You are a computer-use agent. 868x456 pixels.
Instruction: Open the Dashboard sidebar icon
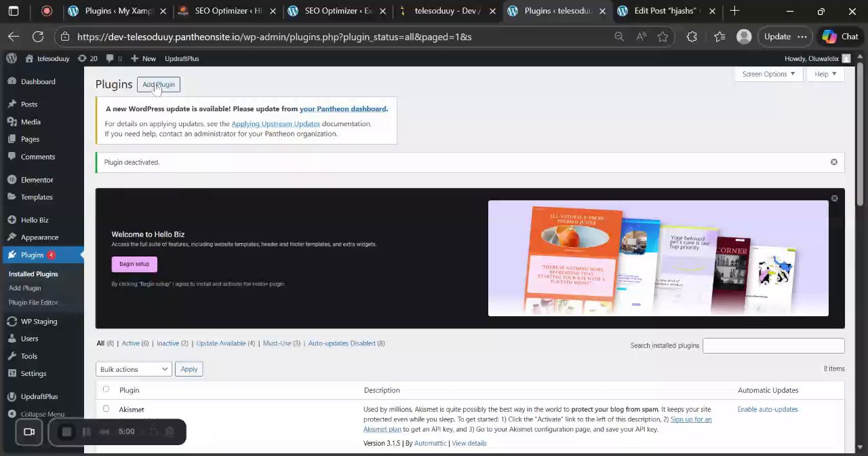coord(12,81)
